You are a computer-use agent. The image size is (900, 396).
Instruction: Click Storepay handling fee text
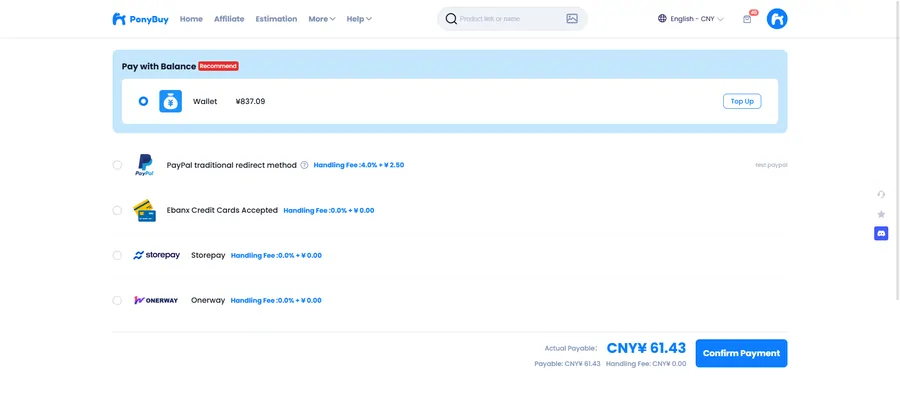276,255
